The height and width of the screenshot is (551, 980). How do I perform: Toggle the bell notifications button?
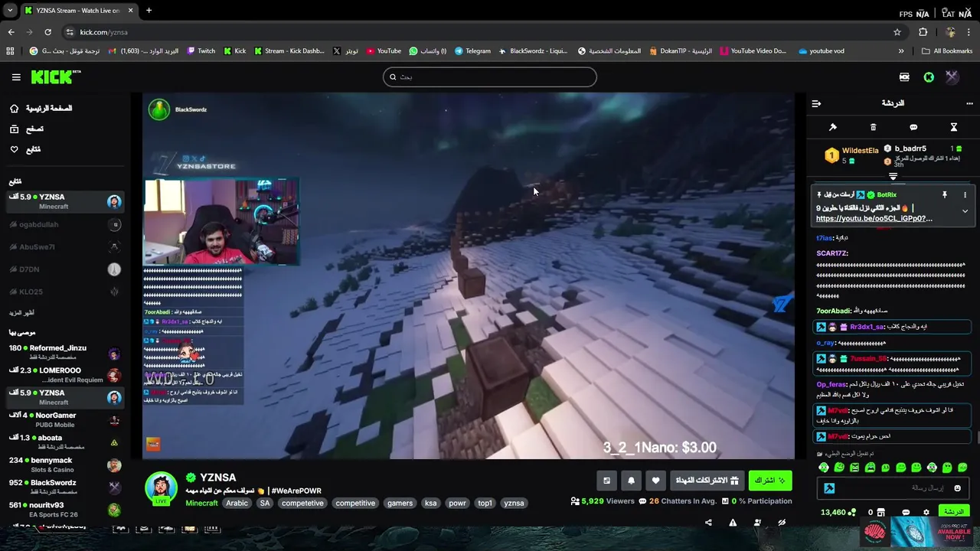click(x=631, y=481)
